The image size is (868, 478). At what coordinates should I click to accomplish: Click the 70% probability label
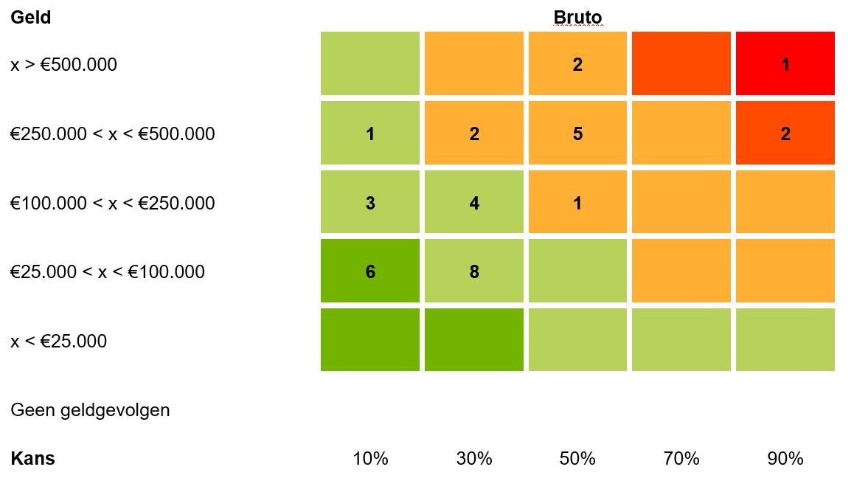click(x=681, y=458)
